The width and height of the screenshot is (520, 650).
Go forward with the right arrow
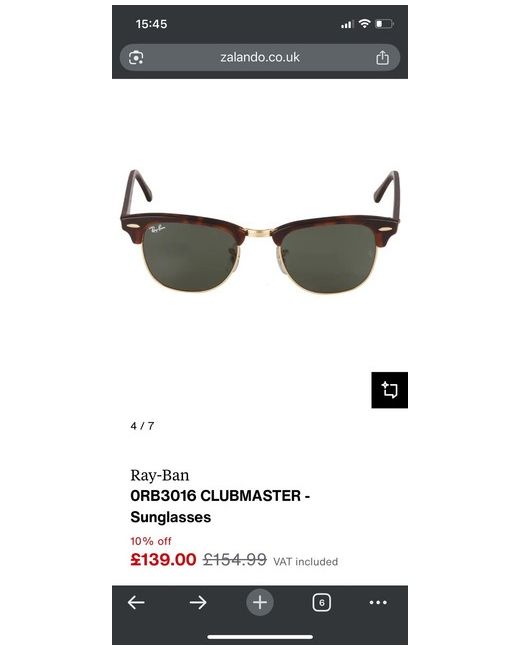(x=198, y=602)
